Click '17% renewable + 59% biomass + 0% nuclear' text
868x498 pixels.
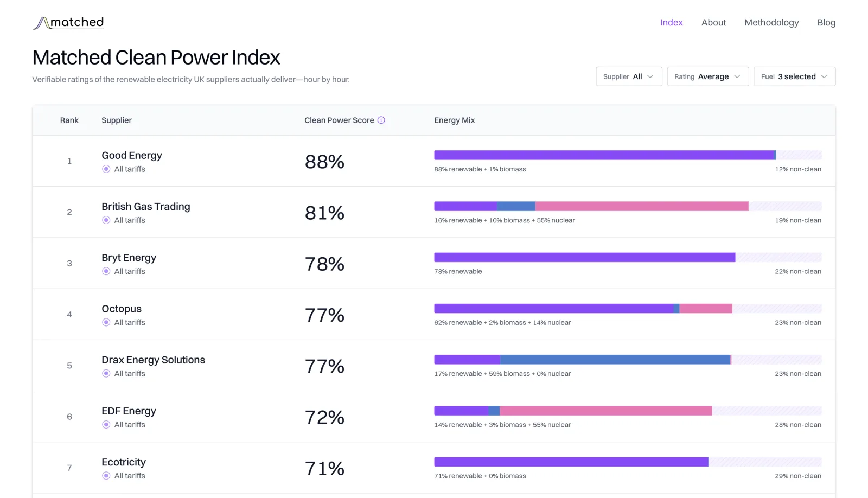[502, 374]
